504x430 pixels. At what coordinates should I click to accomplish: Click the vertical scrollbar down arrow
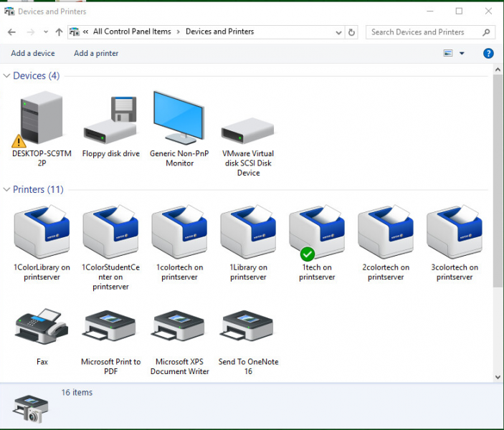pyautogui.click(x=498, y=377)
